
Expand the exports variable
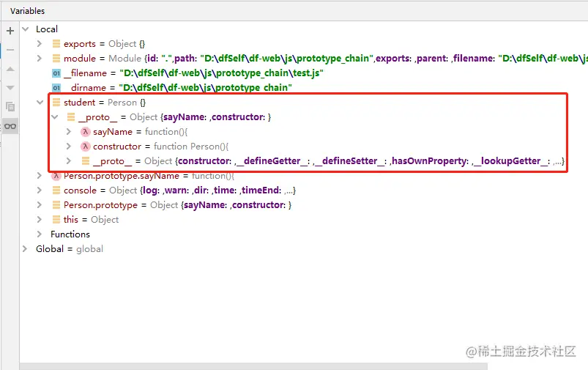[40, 43]
